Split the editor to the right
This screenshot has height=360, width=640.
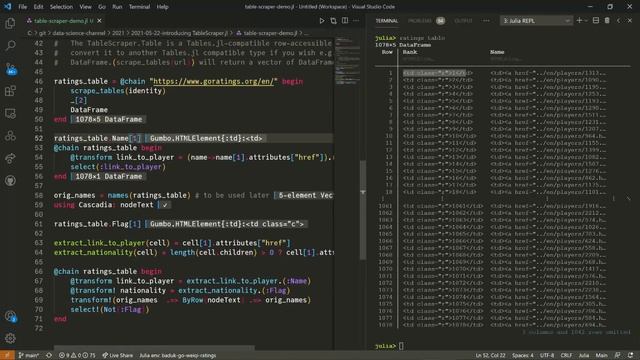(x=345, y=20)
